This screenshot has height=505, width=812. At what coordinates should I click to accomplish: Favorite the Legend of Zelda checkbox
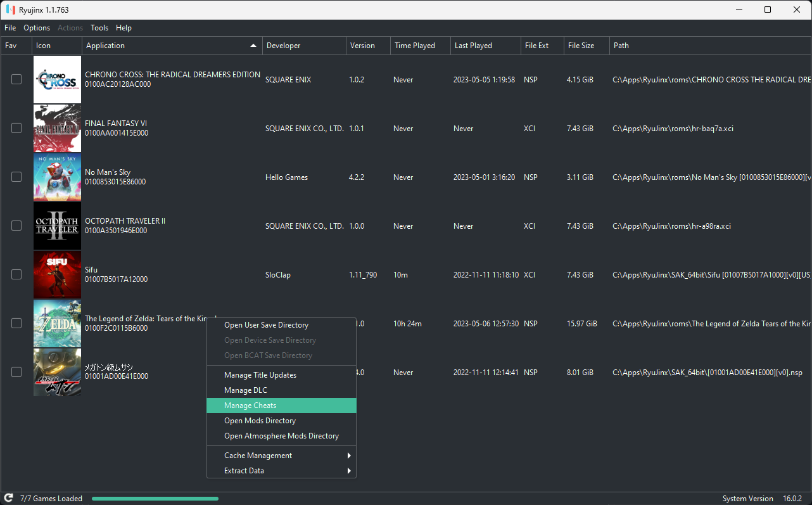click(x=16, y=323)
